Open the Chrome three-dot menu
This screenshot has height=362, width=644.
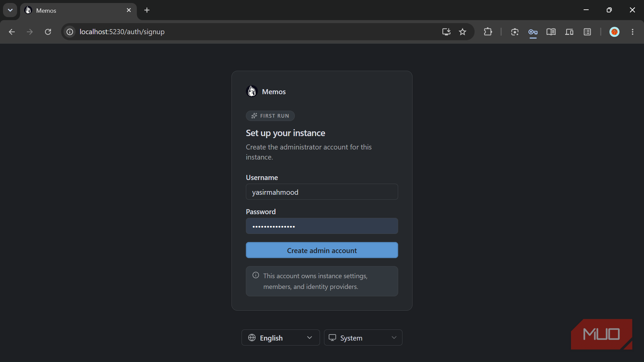click(x=633, y=32)
